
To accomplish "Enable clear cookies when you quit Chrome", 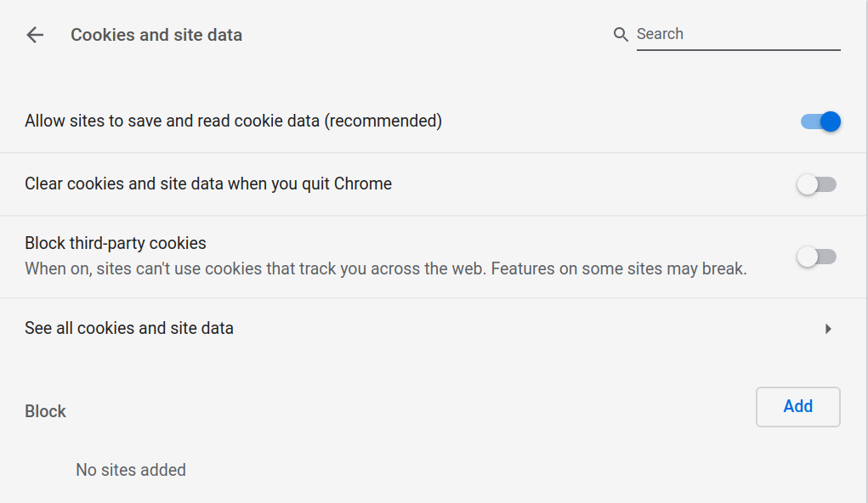I will click(x=817, y=184).
